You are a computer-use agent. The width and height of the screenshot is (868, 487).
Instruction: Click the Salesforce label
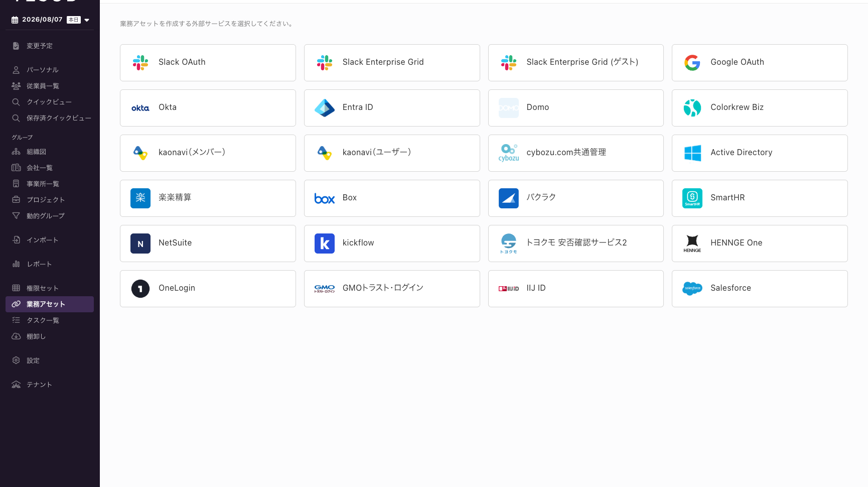(731, 288)
